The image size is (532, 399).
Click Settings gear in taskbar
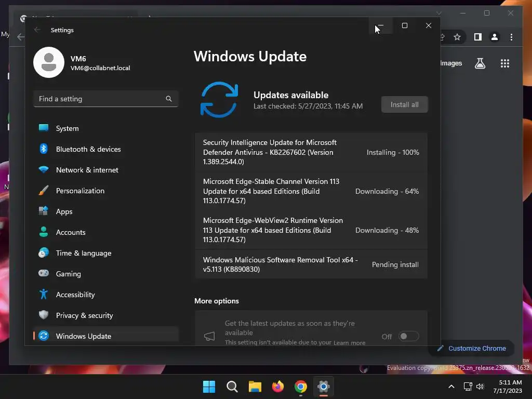tap(323, 387)
